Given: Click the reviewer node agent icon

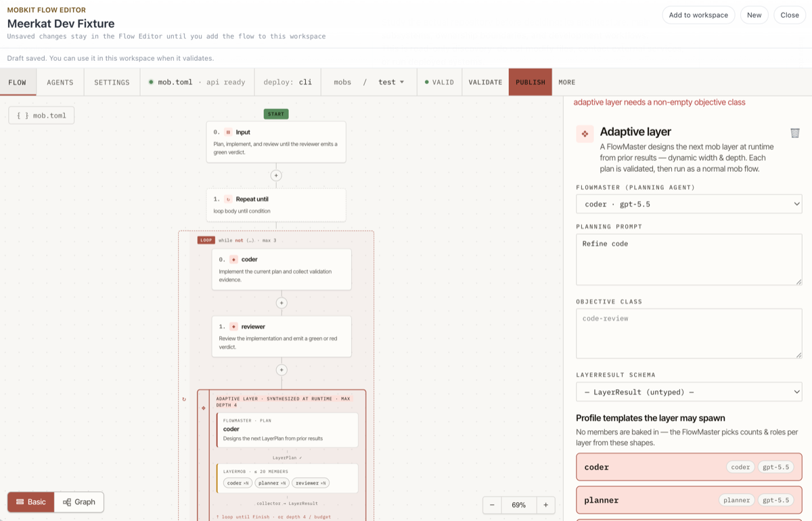Looking at the screenshot, I should click(x=233, y=326).
